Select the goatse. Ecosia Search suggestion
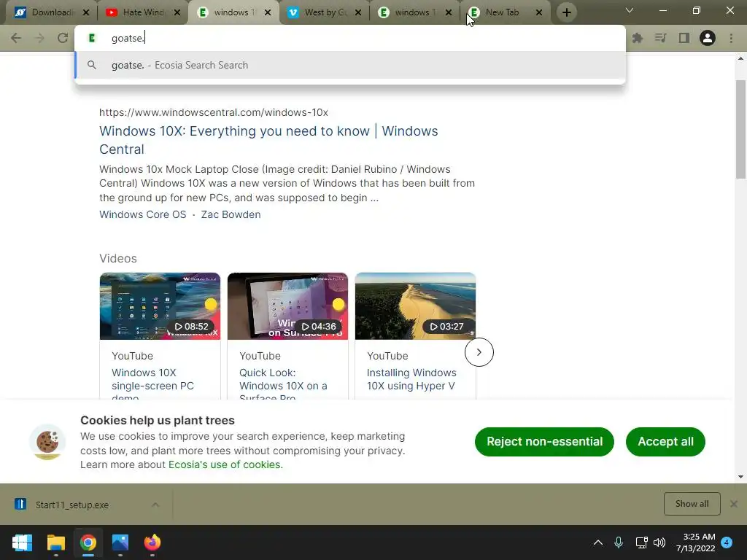 point(349,65)
